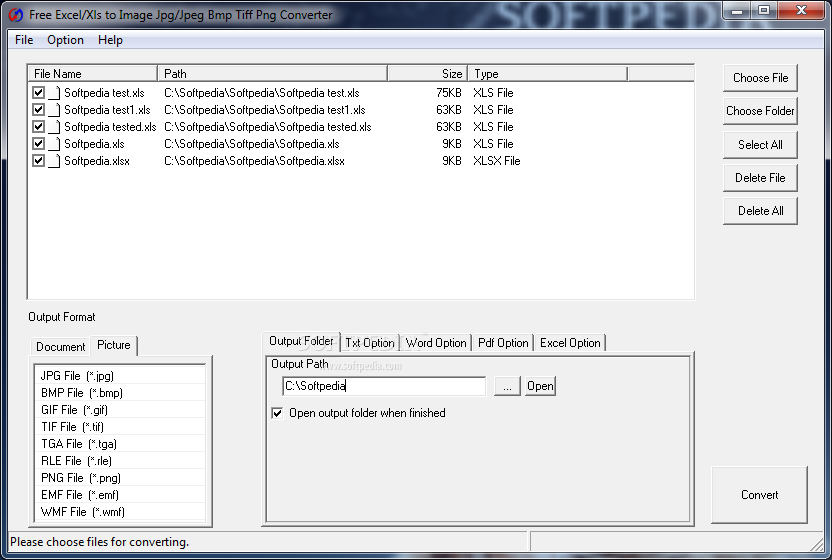Click the browse (...) output path button

pyautogui.click(x=507, y=386)
